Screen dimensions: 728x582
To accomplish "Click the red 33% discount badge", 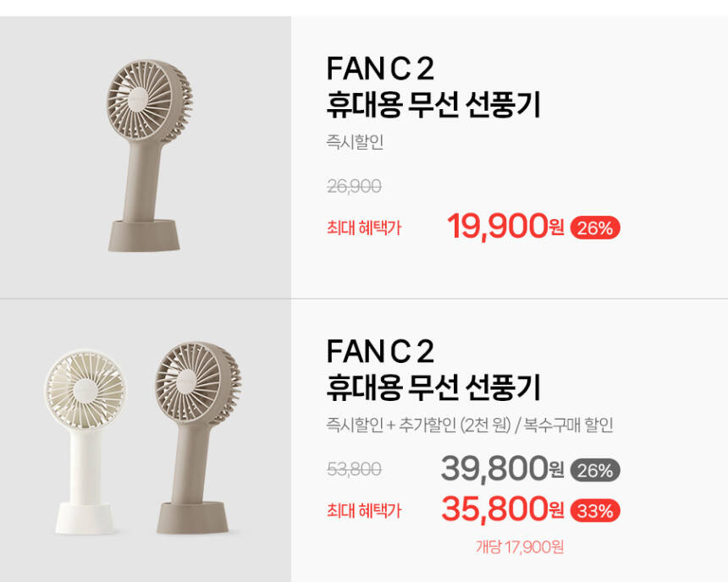I will click(x=595, y=511).
